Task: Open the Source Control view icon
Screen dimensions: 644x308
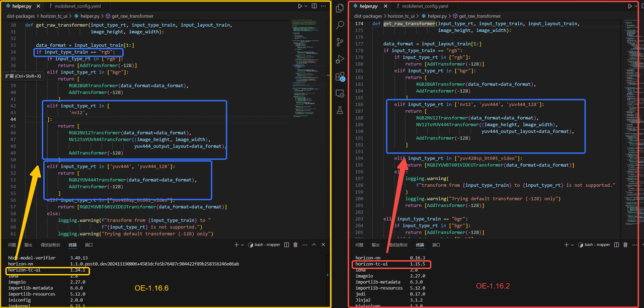Action: point(340,42)
